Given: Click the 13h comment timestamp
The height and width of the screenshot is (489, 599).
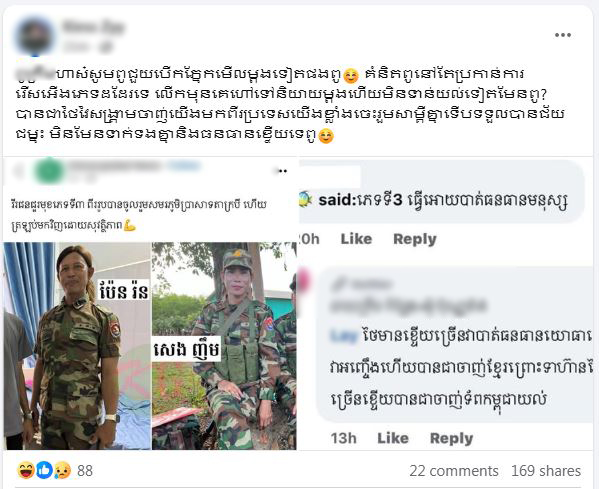Looking at the screenshot, I should click(x=343, y=438).
